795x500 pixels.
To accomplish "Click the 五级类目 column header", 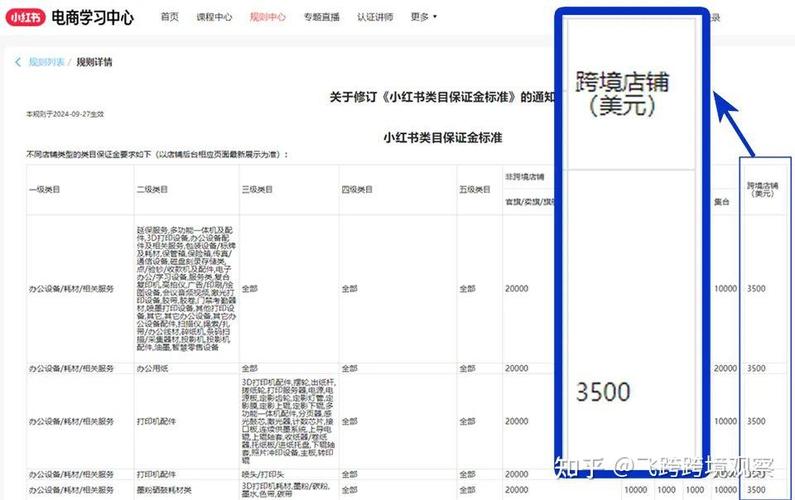I will tap(475, 189).
